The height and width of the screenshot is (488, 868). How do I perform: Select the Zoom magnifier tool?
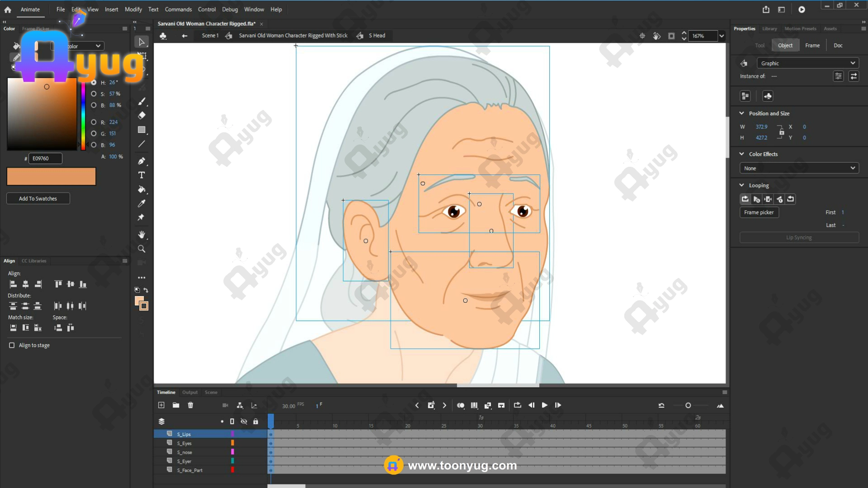[x=142, y=249]
